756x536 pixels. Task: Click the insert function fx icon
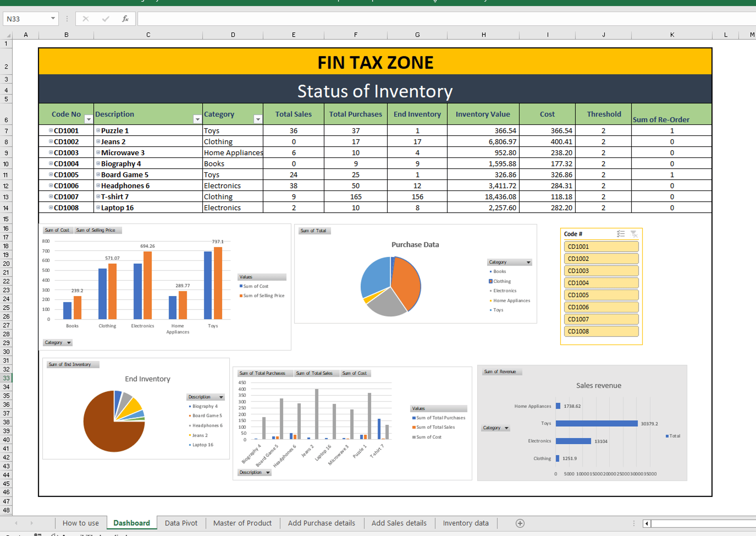tap(125, 19)
